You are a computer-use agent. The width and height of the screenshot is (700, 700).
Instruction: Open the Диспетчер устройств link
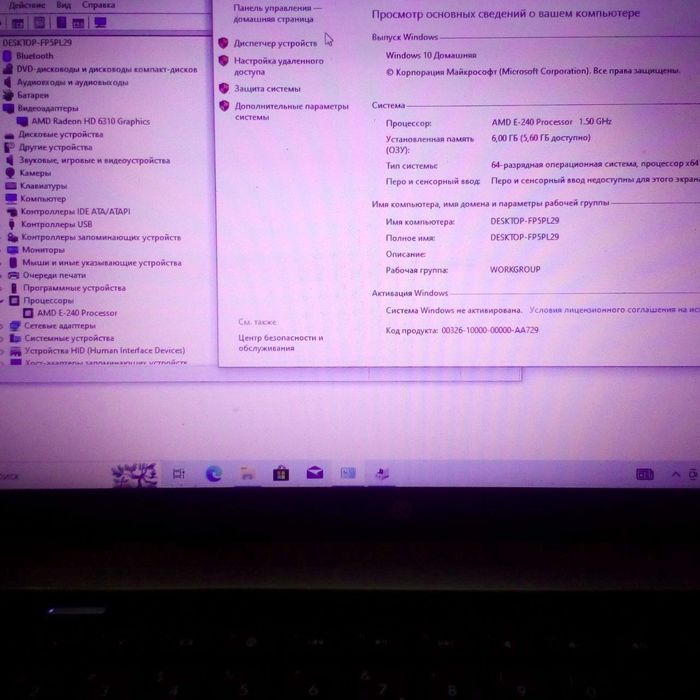pyautogui.click(x=275, y=43)
